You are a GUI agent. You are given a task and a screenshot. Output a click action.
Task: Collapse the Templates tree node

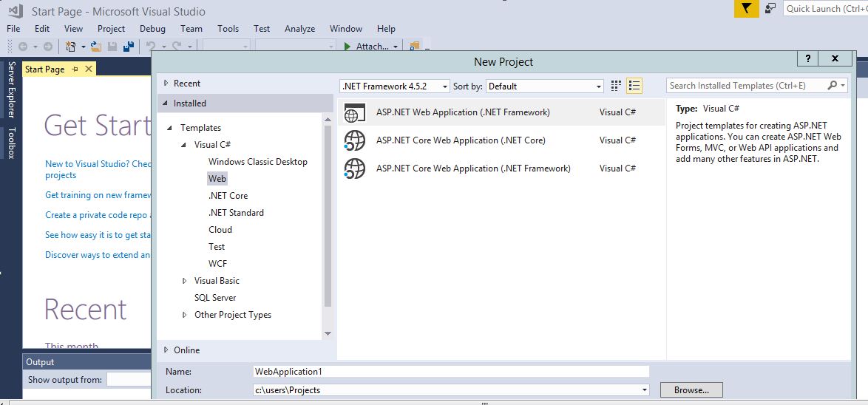pos(170,128)
